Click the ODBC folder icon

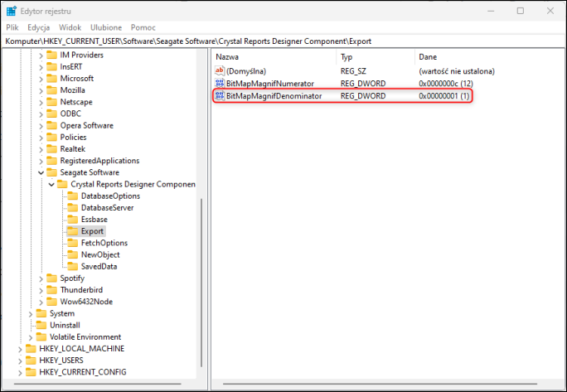point(51,114)
